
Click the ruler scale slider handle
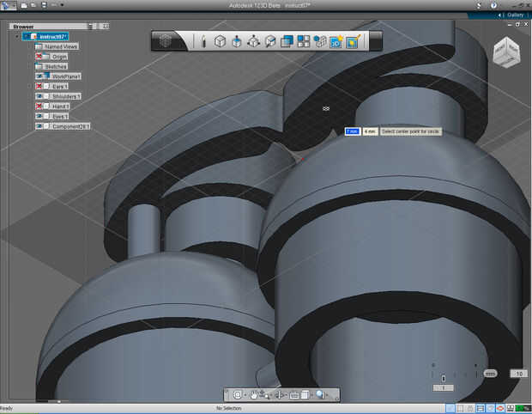click(443, 378)
